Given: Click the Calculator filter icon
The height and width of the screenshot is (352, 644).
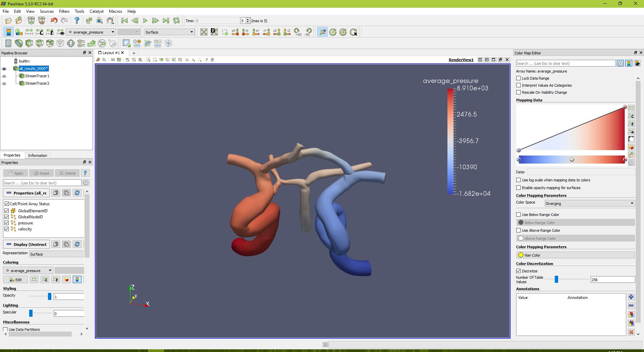Looking at the screenshot, I should (8, 43).
